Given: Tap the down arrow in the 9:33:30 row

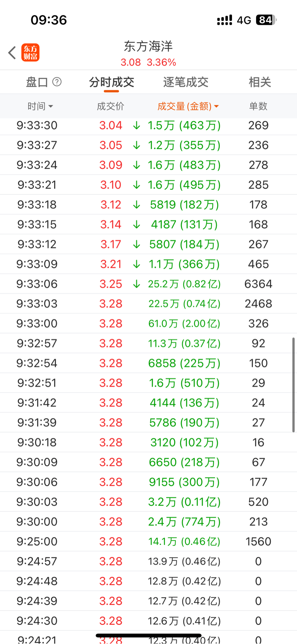Looking at the screenshot, I should (136, 125).
